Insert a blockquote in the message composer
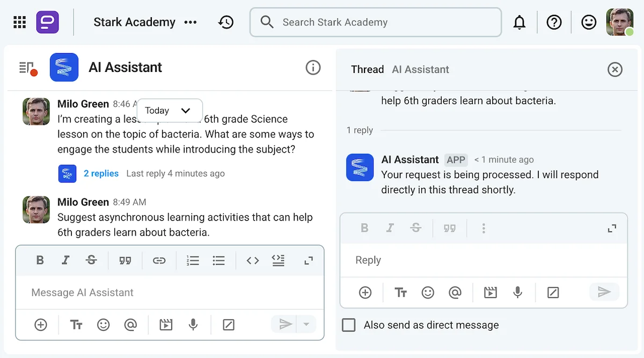Screen dimensions: 644x358 pyautogui.click(x=126, y=260)
